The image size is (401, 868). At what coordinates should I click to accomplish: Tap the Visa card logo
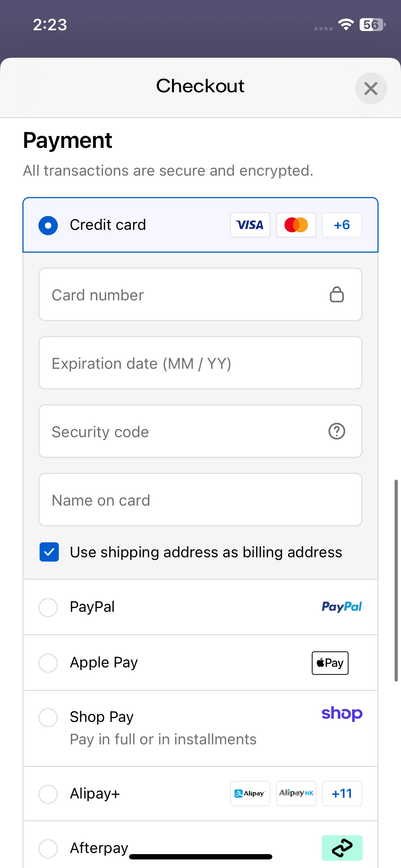coord(250,225)
